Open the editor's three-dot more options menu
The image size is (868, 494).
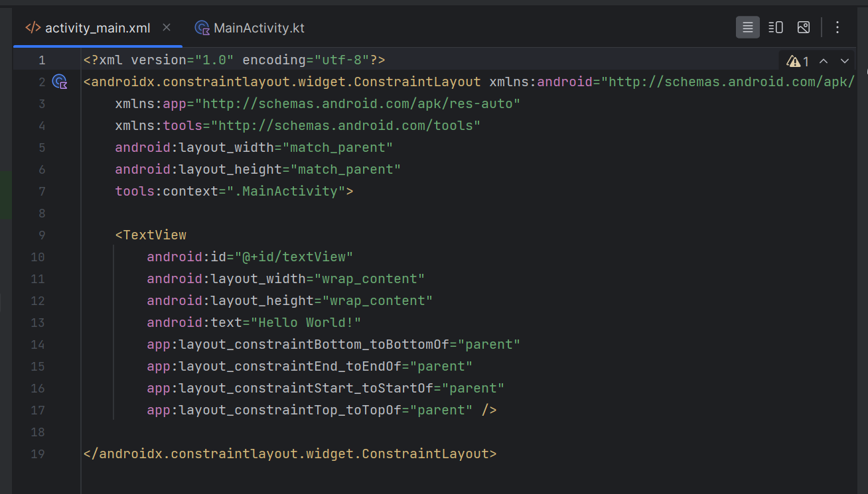837,27
